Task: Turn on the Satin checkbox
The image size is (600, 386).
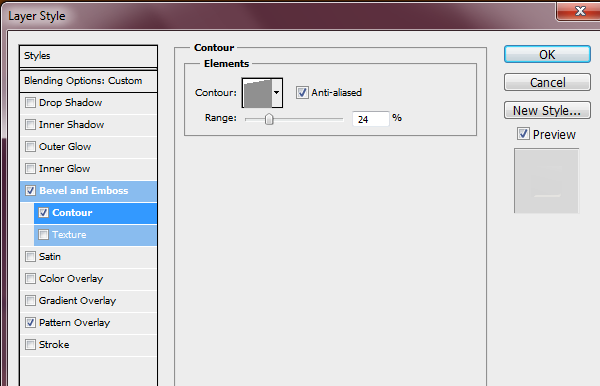Action: coord(30,257)
